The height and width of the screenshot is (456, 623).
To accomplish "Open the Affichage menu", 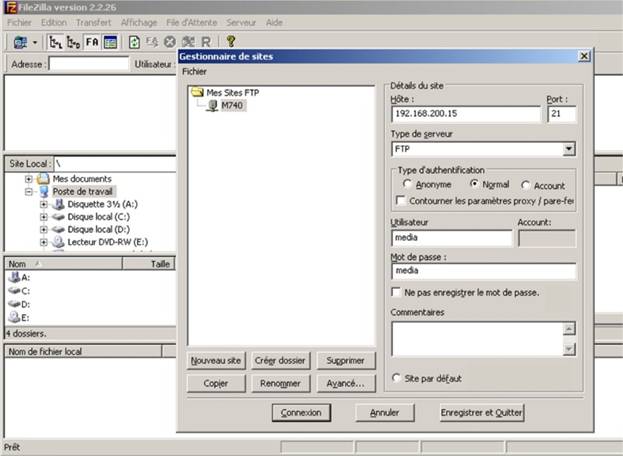I will (139, 23).
